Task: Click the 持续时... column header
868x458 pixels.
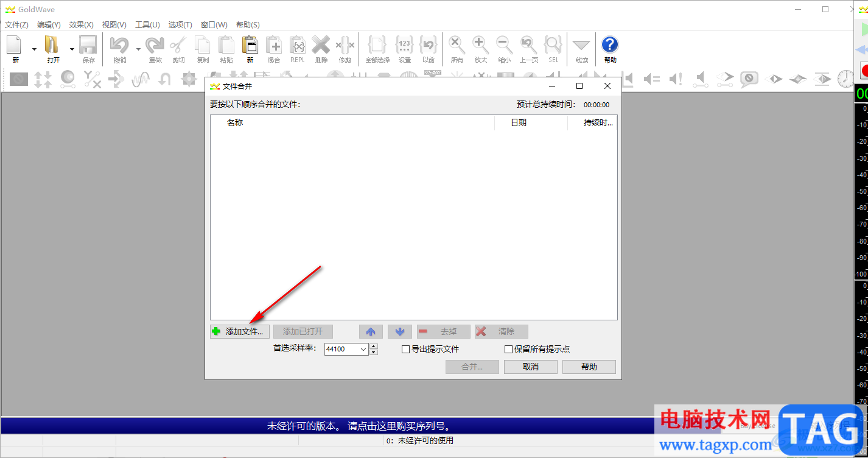Action: pos(592,122)
